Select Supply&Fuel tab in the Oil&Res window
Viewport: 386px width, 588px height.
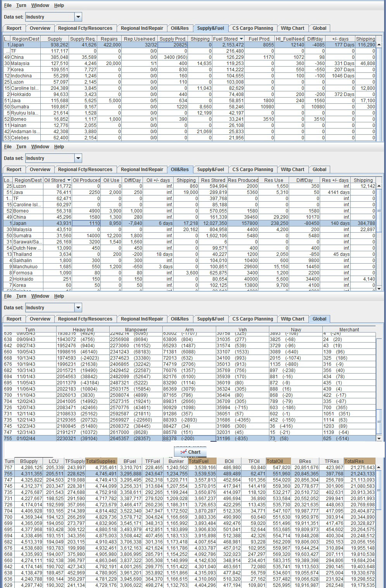(x=210, y=170)
